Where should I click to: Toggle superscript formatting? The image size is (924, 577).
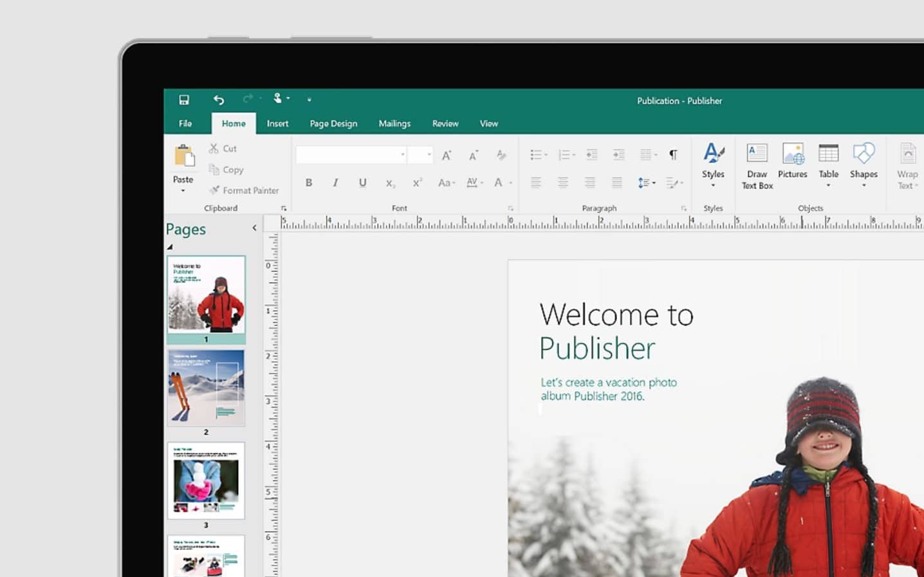(417, 183)
